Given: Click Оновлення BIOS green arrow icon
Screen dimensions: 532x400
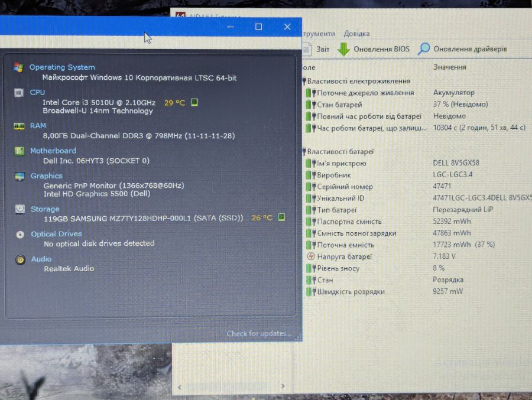Looking at the screenshot, I should (x=343, y=49).
